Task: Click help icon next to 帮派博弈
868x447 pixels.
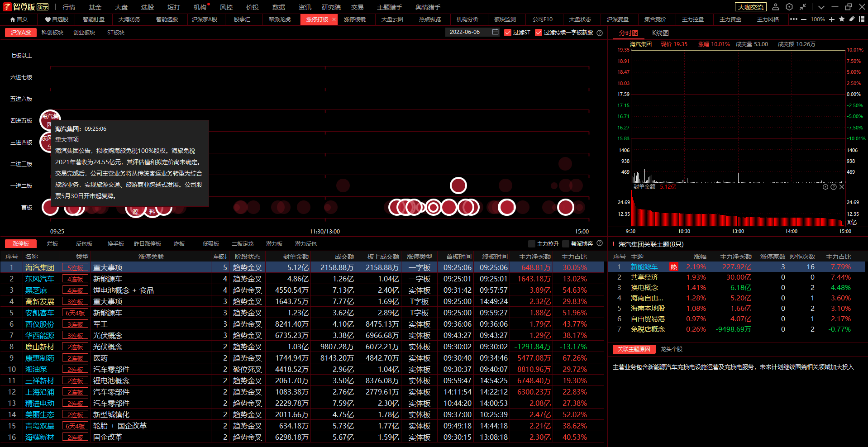Action: 600,243
